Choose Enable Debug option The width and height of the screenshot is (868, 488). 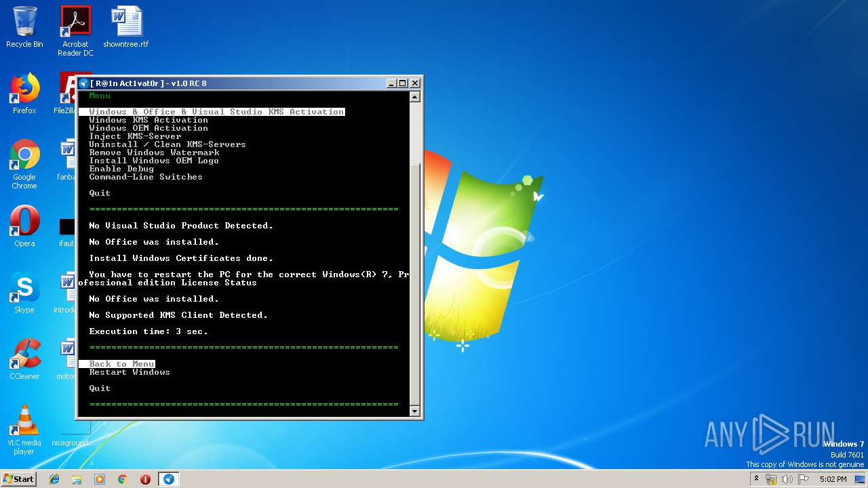coord(121,169)
